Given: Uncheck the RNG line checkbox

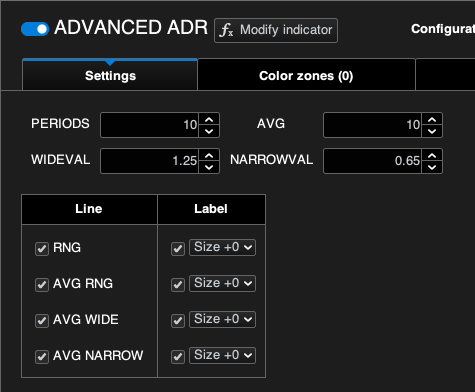Looking at the screenshot, I should click(42, 249).
